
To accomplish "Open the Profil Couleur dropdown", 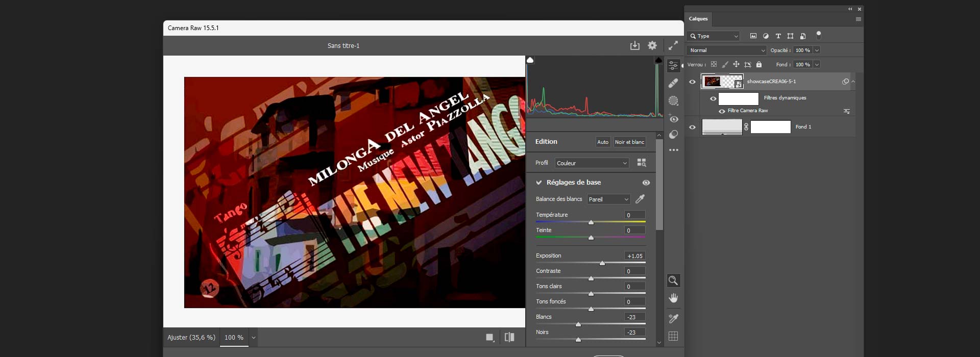I will tap(592, 163).
